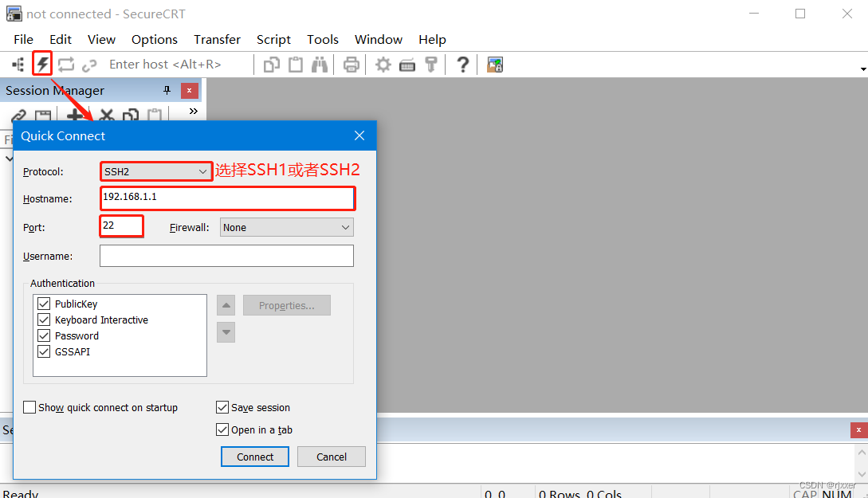Open the View menu
The height and width of the screenshot is (498, 868).
click(x=101, y=39)
